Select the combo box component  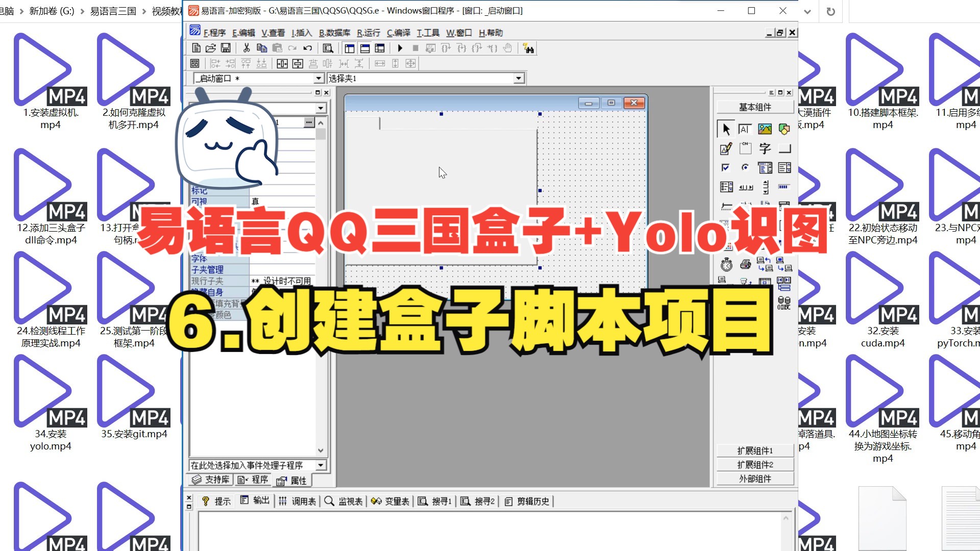pyautogui.click(x=765, y=167)
